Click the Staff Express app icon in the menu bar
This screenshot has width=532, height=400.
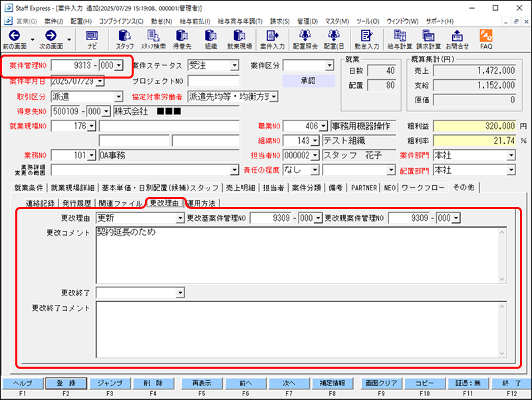pyautogui.click(x=8, y=21)
